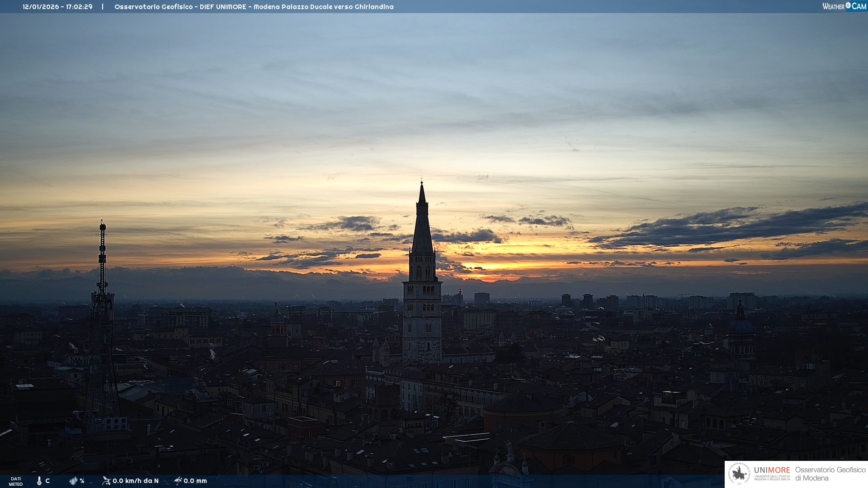Click the date and time stamp
Screen dimensions: 868x488
click(x=57, y=7)
